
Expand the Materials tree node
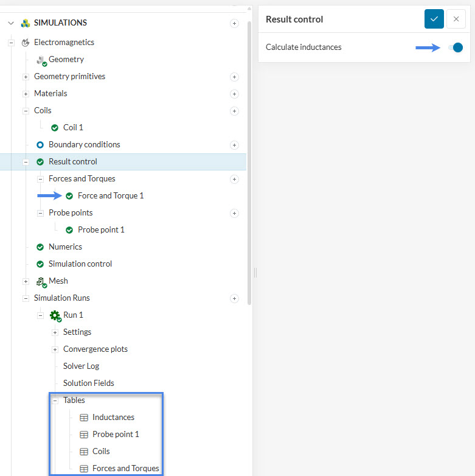tap(26, 94)
